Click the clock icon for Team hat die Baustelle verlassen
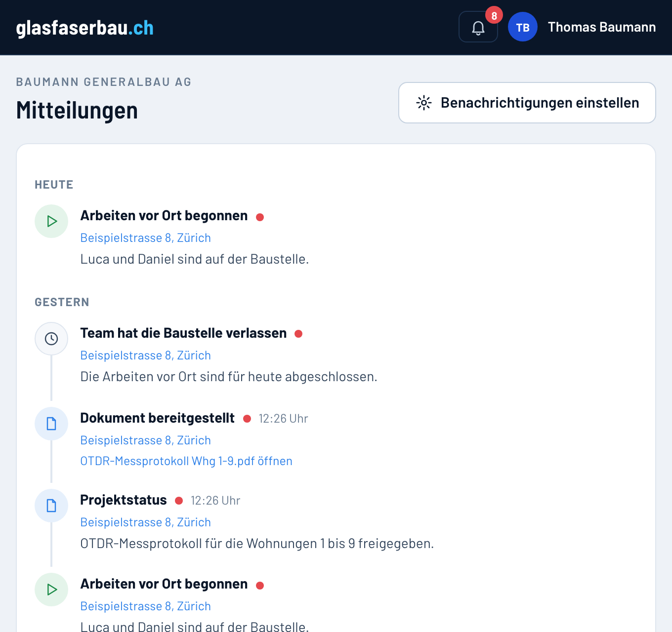This screenshot has height=632, width=672. point(51,339)
